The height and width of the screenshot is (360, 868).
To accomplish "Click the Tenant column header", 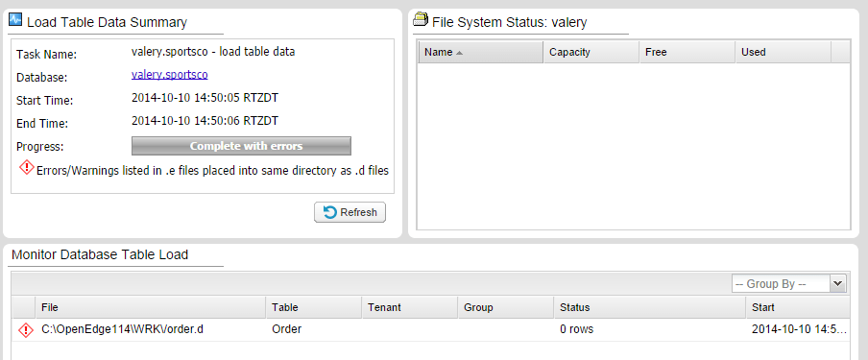I will click(410, 307).
